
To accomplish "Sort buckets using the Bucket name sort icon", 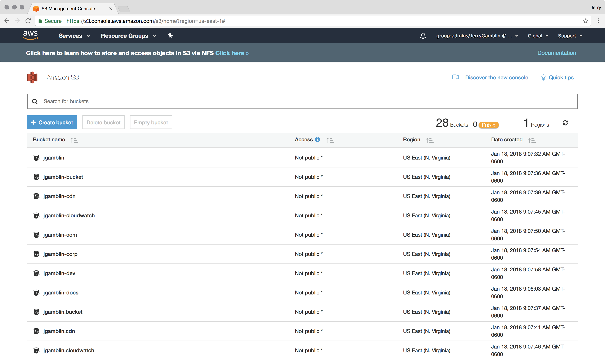I will click(74, 140).
